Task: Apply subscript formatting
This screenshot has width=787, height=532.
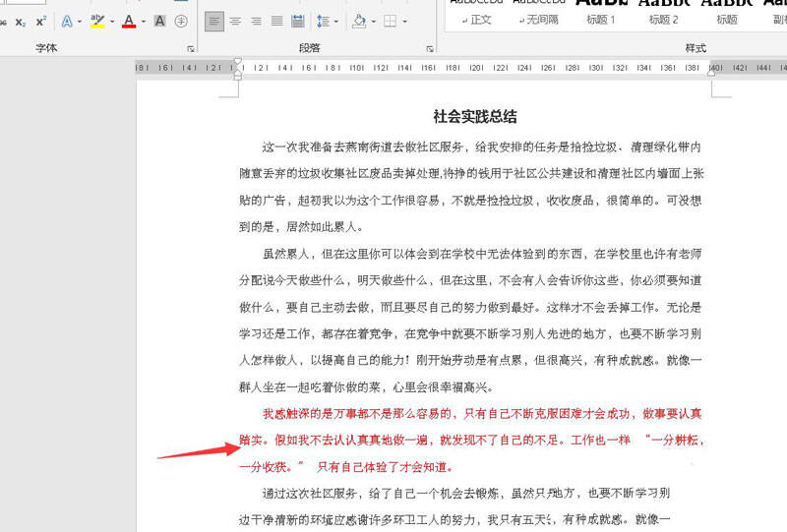Action: pyautogui.click(x=21, y=21)
